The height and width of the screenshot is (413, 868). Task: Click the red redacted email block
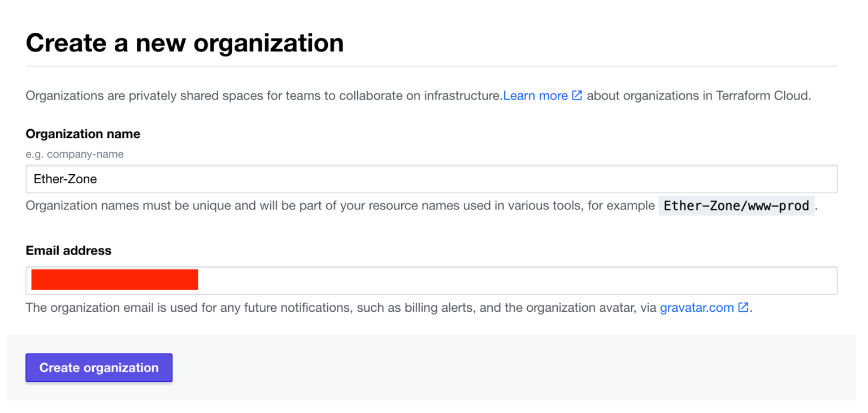pos(115,279)
